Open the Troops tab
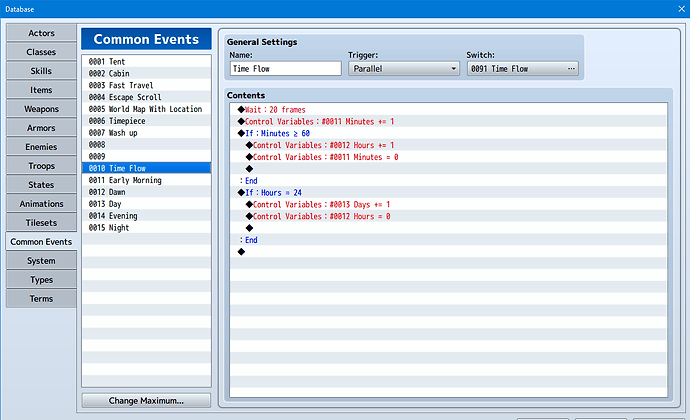The height and width of the screenshot is (420, 690). coord(41,166)
